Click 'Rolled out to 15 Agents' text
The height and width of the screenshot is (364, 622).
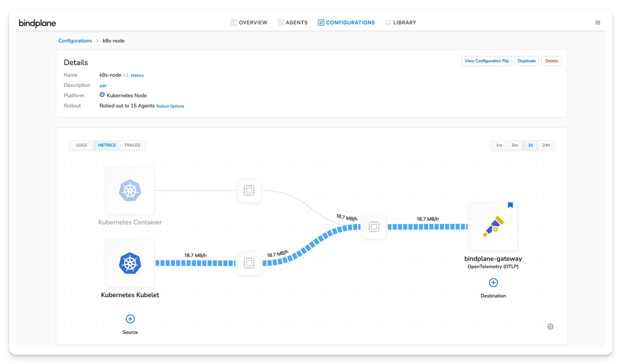click(127, 106)
